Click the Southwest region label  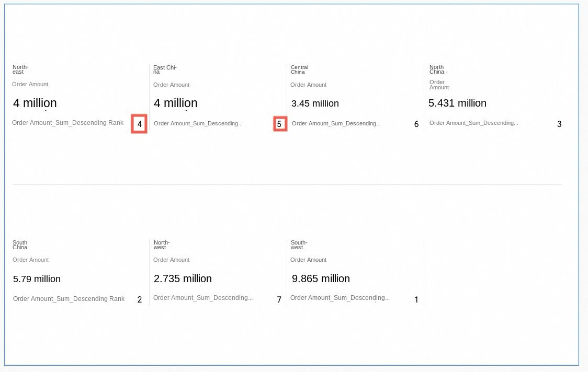point(299,245)
